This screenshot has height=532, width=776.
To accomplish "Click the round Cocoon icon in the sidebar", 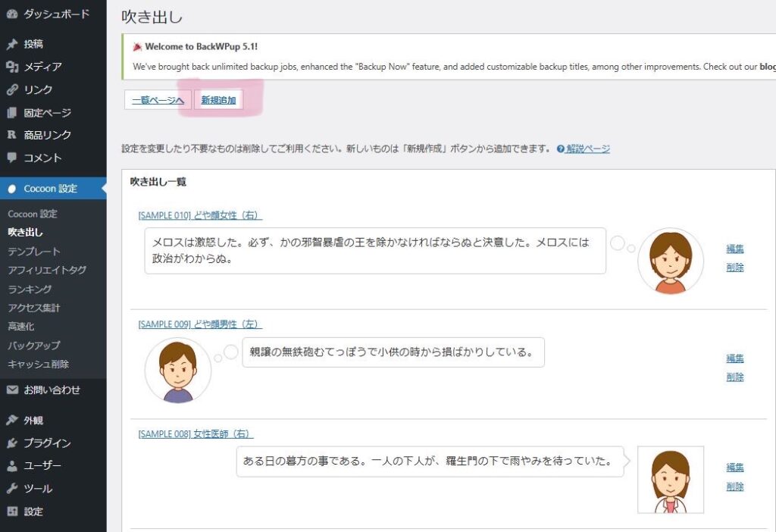I will pyautogui.click(x=12, y=189).
